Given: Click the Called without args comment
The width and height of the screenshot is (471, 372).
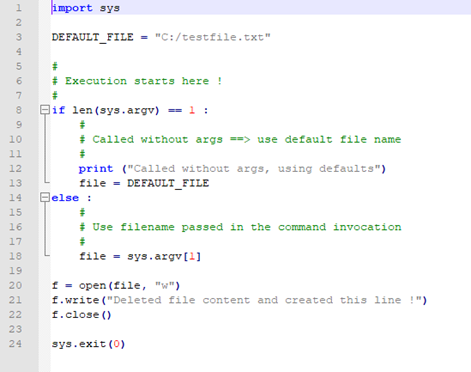Looking at the screenshot, I should click(x=240, y=139).
